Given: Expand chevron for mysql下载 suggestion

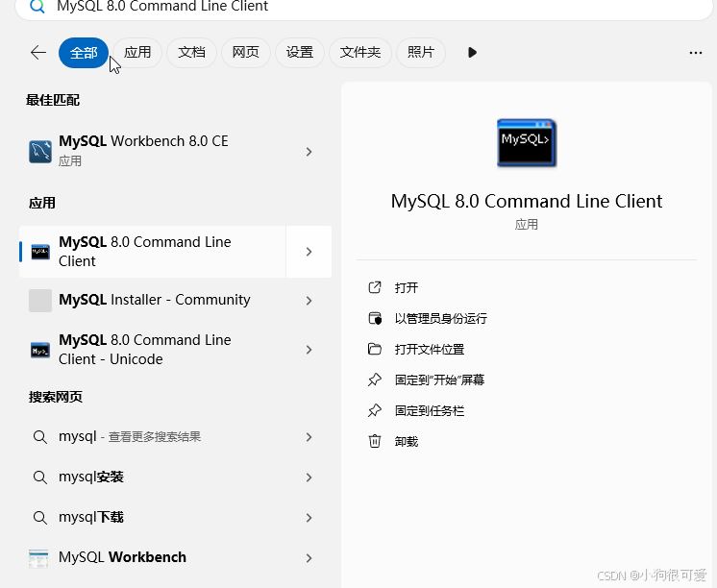Looking at the screenshot, I should (309, 518).
